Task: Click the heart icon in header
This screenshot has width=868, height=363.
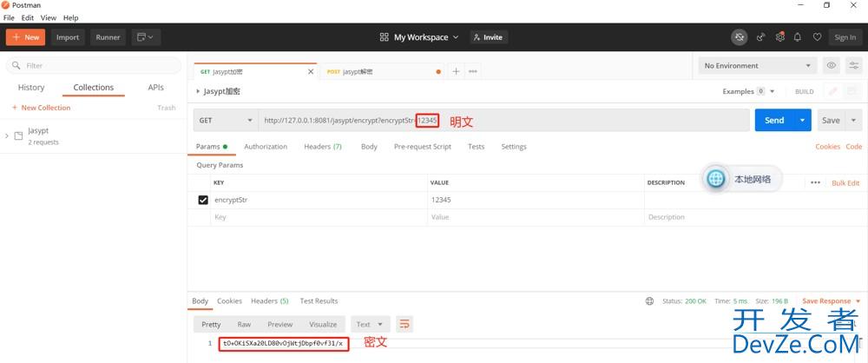Action: point(817,37)
